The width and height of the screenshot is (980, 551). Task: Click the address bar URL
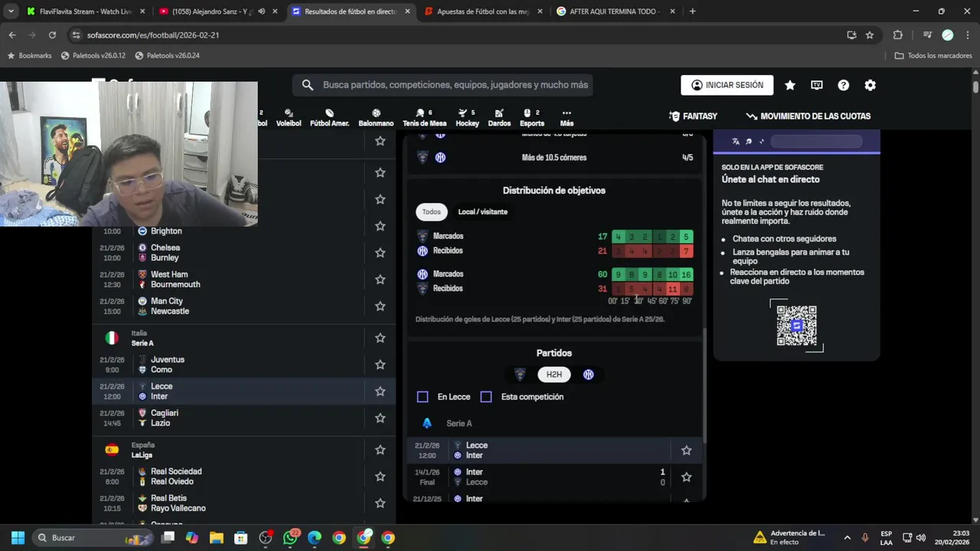pos(153,35)
